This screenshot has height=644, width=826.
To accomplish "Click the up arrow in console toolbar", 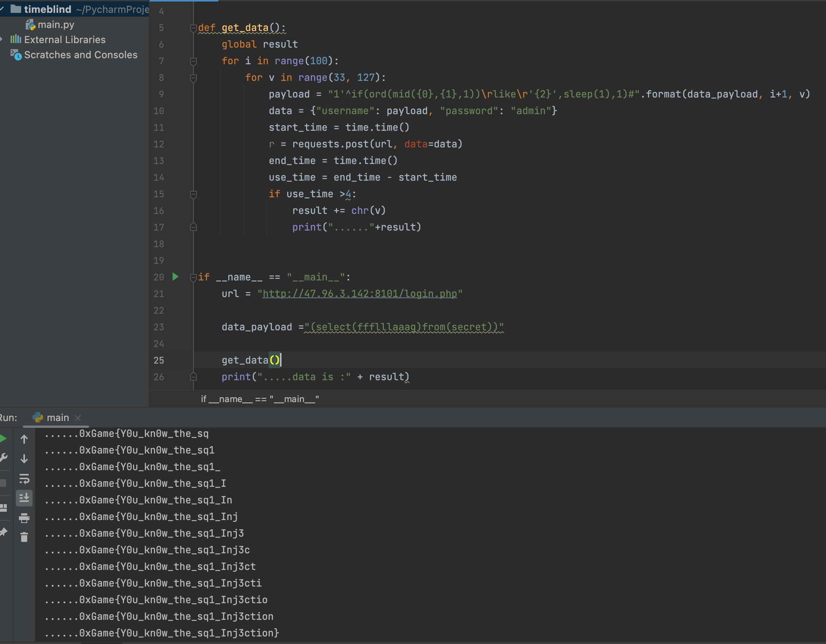I will pyautogui.click(x=24, y=439).
